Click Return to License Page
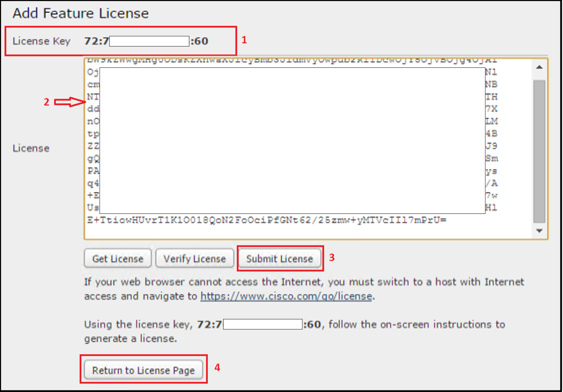This screenshot has height=392, width=563. [143, 370]
